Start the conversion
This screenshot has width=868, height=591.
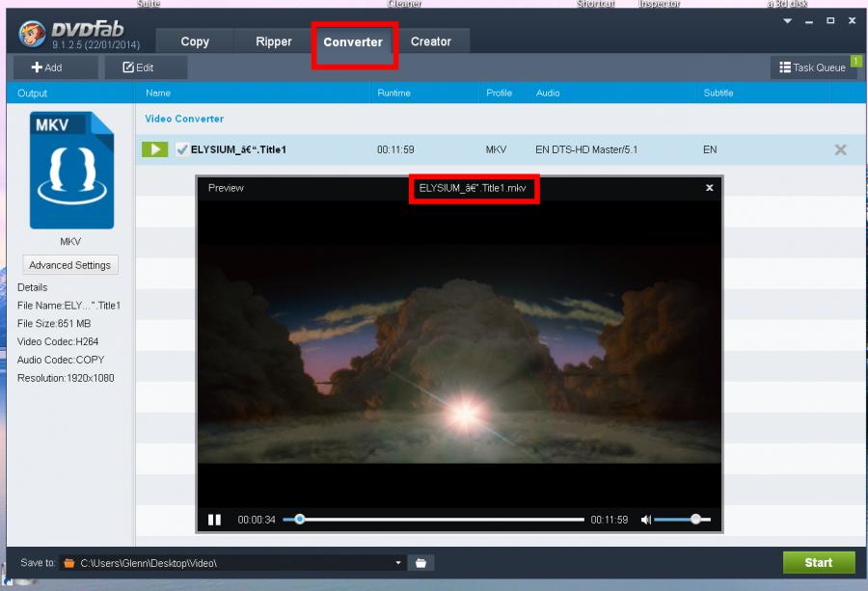pyautogui.click(x=819, y=562)
